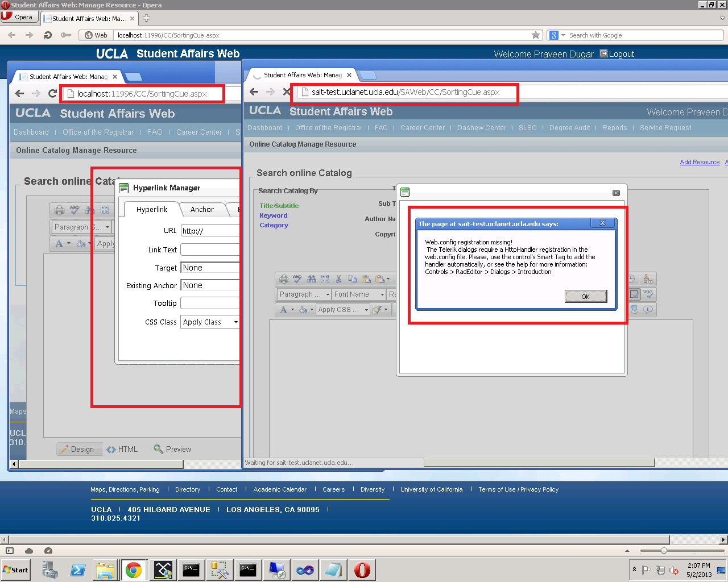The width and height of the screenshot is (728, 582).
Task: Click OK in the Web.config alert
Action: [585, 297]
